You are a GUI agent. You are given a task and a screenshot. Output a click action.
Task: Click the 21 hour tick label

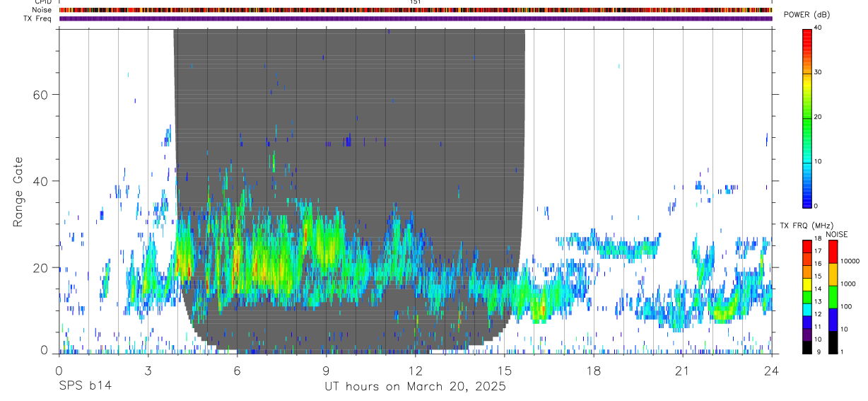[683, 370]
